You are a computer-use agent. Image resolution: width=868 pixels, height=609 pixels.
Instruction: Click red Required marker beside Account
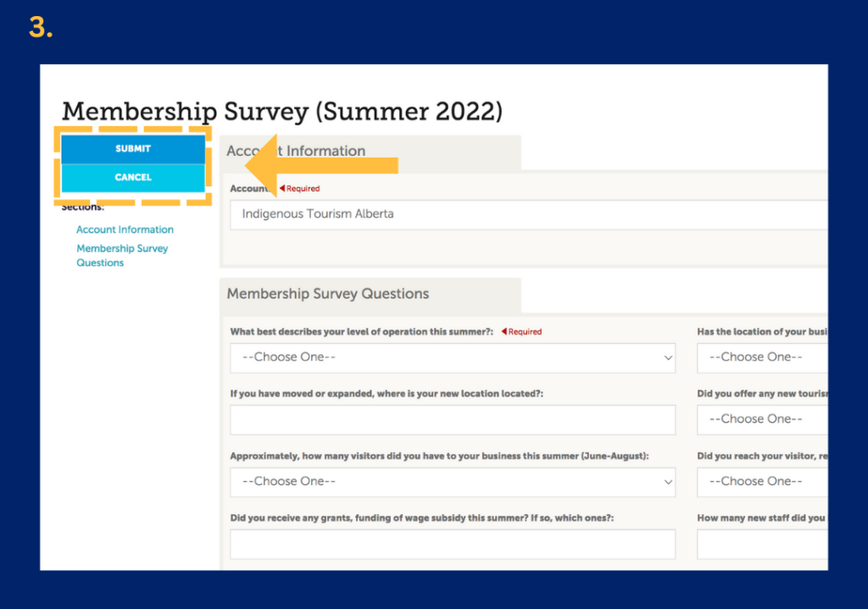pos(299,189)
